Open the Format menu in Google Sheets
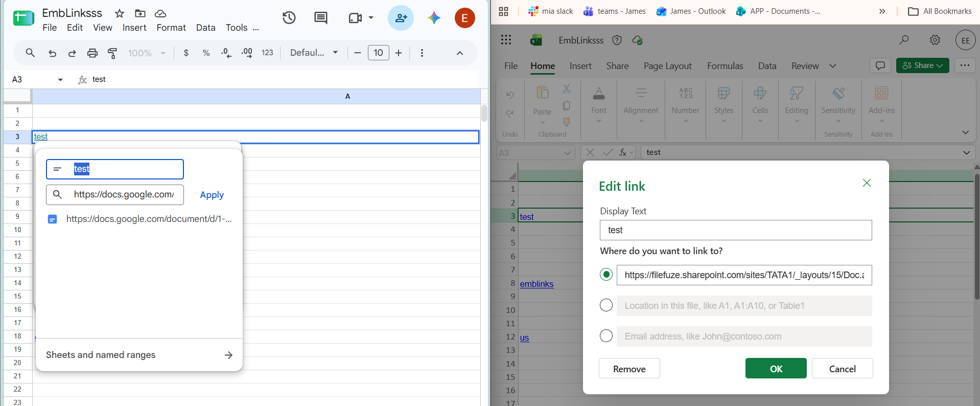Viewport: 980px width, 406px height. (171, 28)
